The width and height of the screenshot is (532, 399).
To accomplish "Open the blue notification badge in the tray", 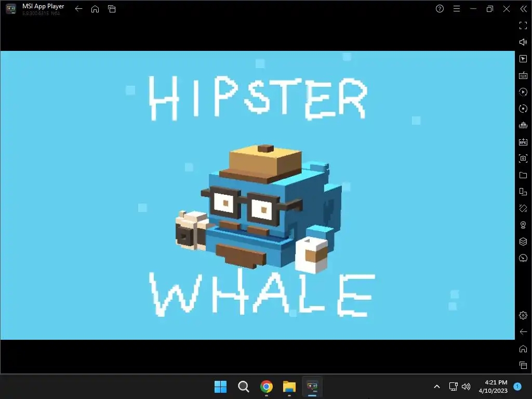I will (517, 387).
